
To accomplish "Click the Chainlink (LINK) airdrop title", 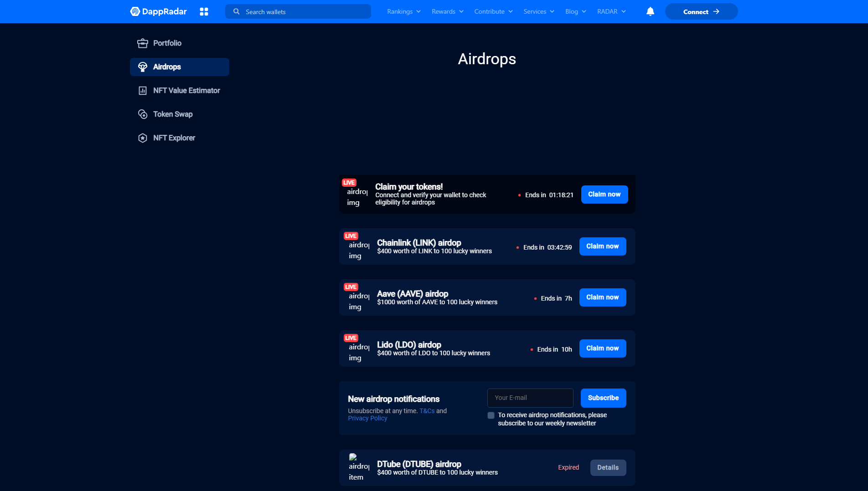I will coord(419,243).
